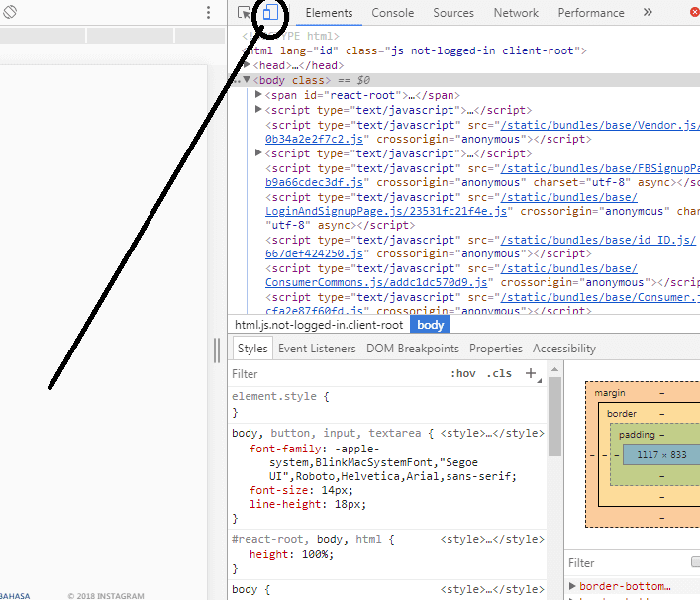
Task: Toggle the .cls class editor button
Action: click(499, 373)
